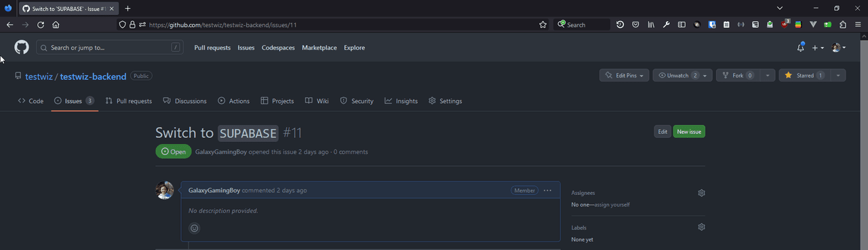Open the notifications bell
Viewport: 868px width, 250px height.
801,48
